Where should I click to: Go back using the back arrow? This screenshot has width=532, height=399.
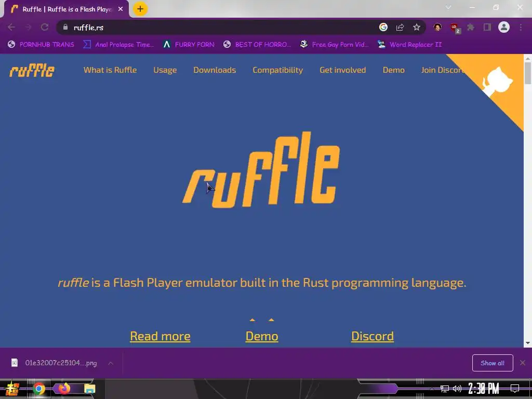point(11,27)
